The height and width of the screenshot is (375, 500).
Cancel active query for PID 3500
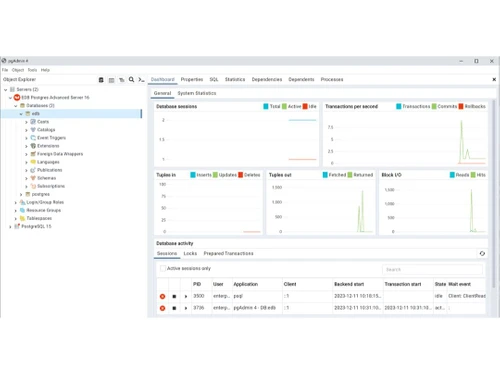(174, 296)
